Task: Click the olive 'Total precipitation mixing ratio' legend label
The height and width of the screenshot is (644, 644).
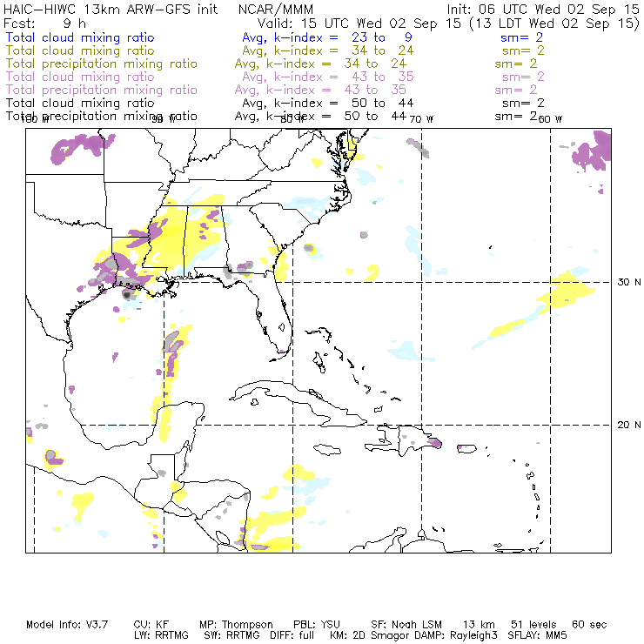Action: tap(102, 64)
